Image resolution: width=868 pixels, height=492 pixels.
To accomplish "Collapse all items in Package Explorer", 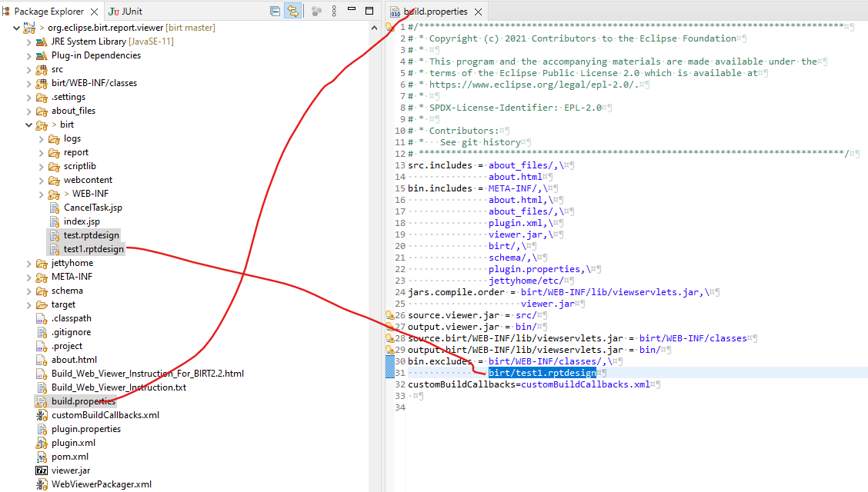I will pos(275,11).
